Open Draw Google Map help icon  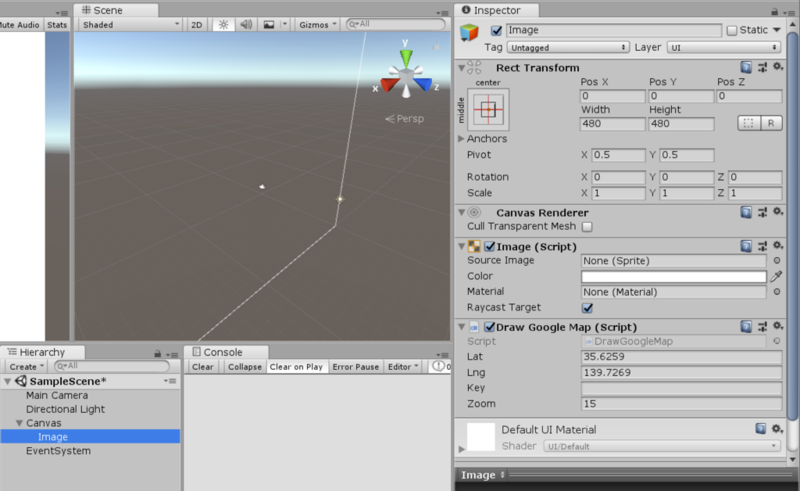(x=746, y=327)
